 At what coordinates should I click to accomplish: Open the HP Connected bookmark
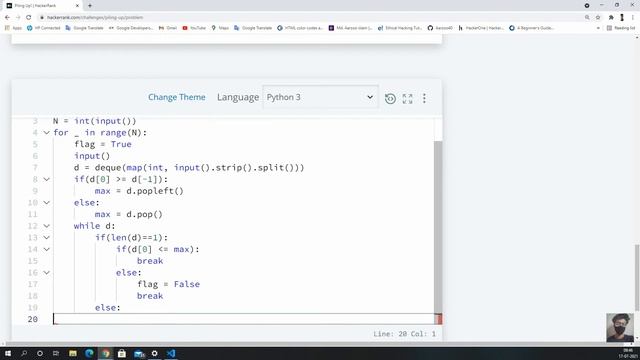point(43,28)
